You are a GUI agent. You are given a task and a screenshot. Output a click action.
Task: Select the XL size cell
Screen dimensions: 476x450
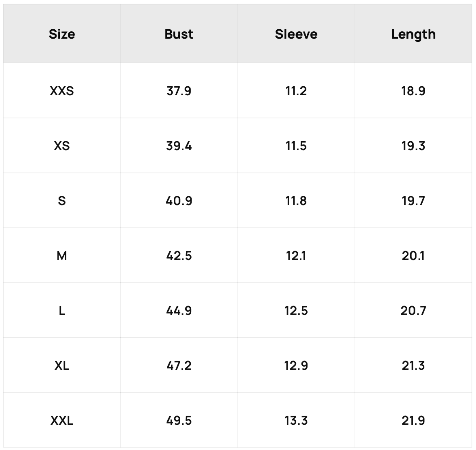coord(62,366)
